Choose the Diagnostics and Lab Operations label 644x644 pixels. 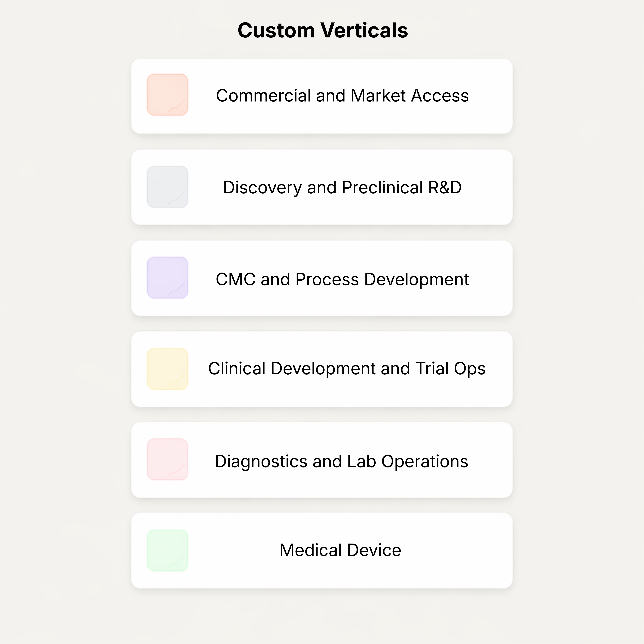click(x=341, y=461)
